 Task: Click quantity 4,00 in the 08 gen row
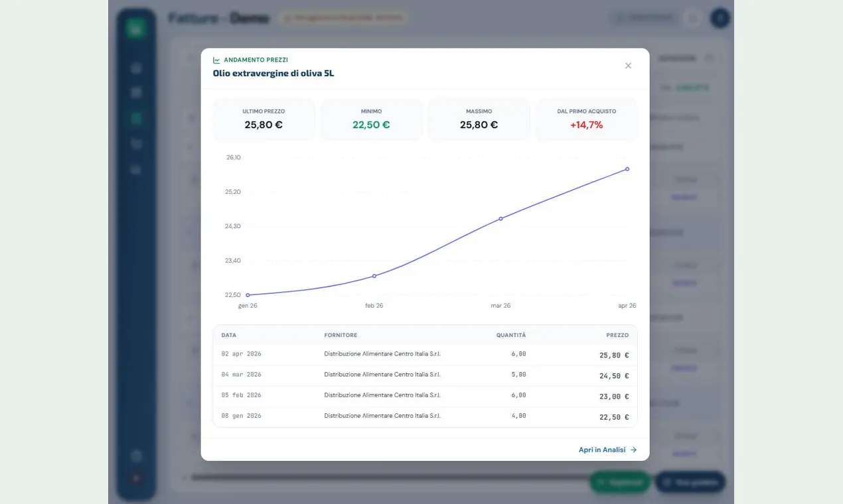(x=518, y=416)
